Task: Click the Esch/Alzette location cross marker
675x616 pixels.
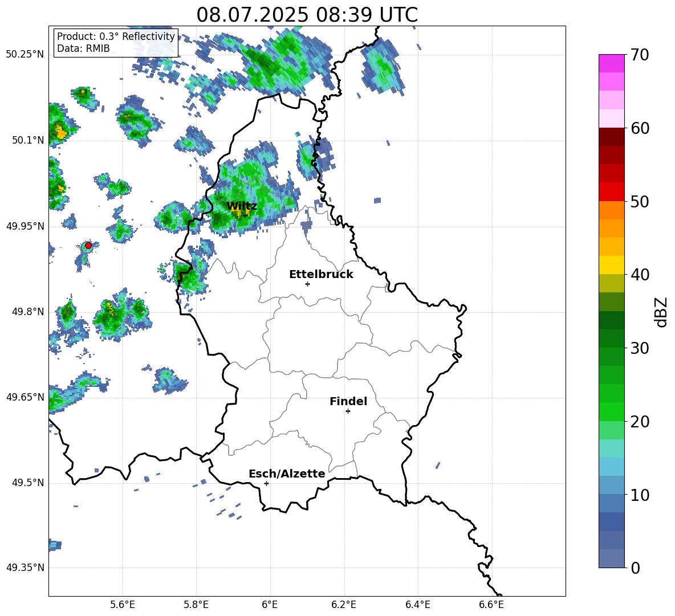Action: tap(266, 483)
